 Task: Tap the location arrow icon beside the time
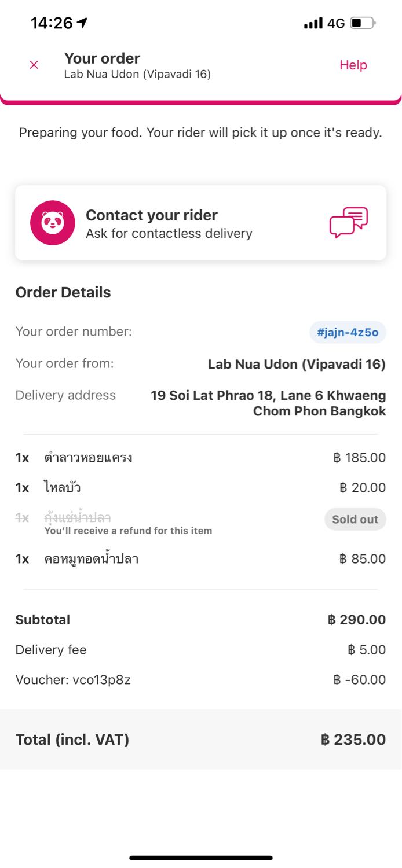pyautogui.click(x=82, y=23)
